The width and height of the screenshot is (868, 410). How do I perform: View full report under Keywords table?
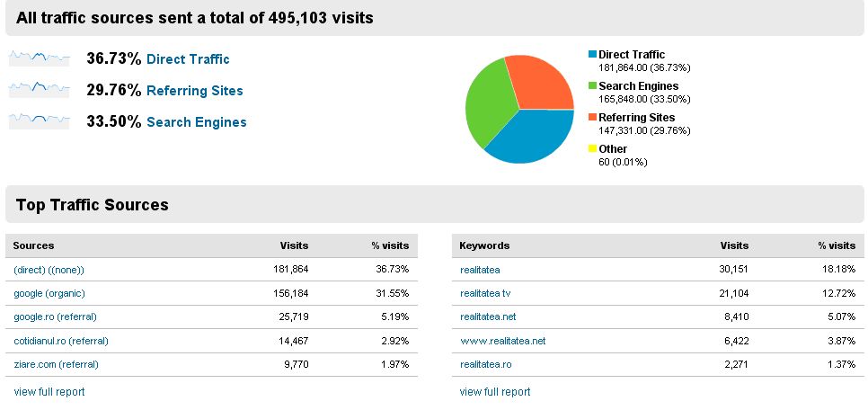point(495,392)
